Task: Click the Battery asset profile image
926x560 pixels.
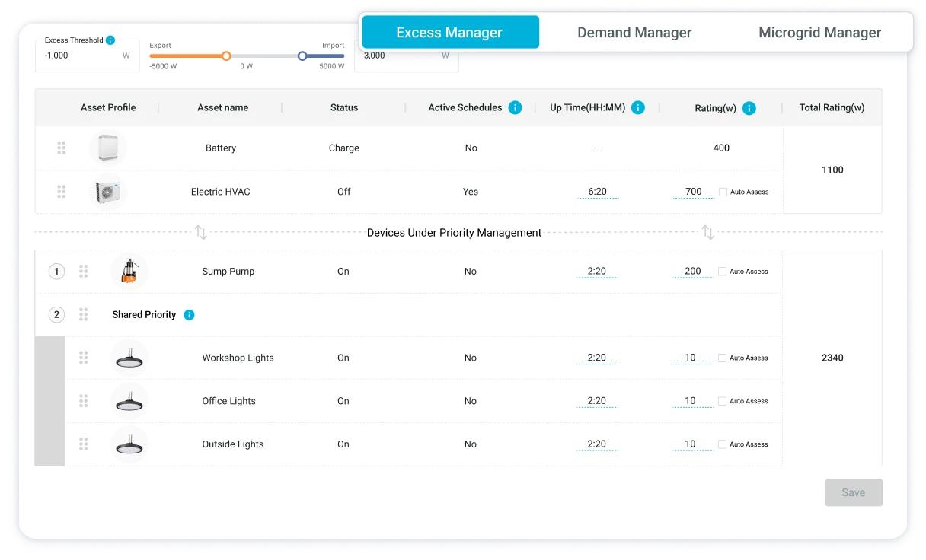Action: point(107,148)
